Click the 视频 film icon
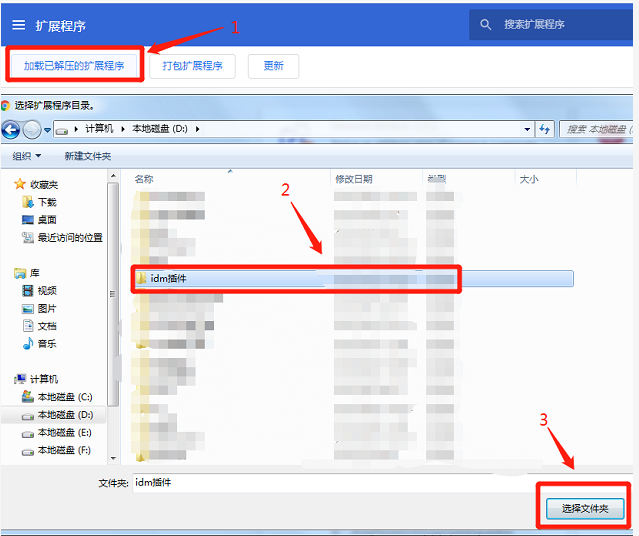The height and width of the screenshot is (536, 639). tap(28, 291)
